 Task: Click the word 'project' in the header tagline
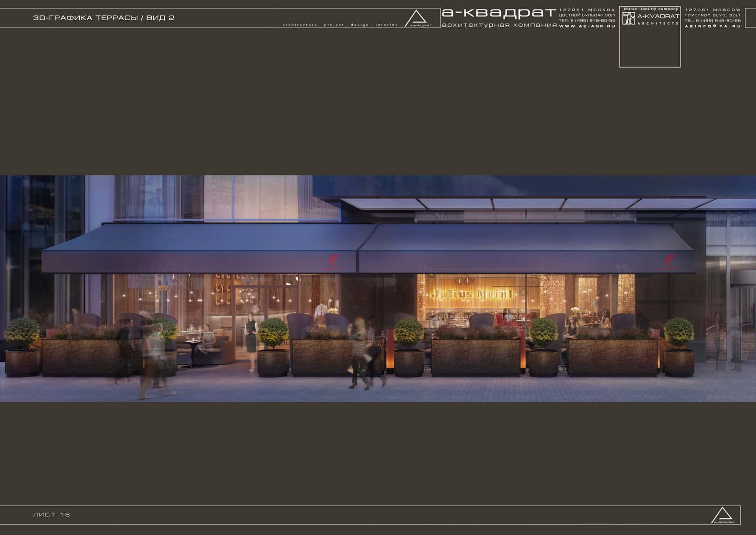[334, 25]
